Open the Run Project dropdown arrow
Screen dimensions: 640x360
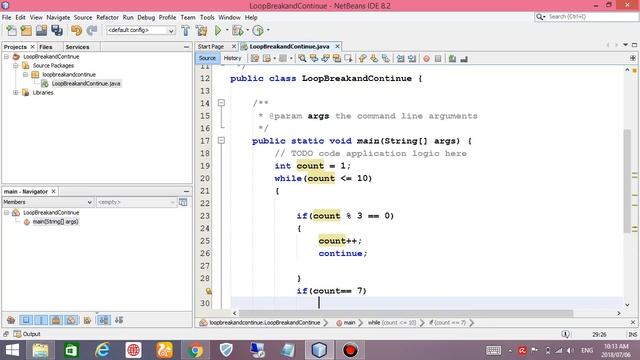click(227, 30)
